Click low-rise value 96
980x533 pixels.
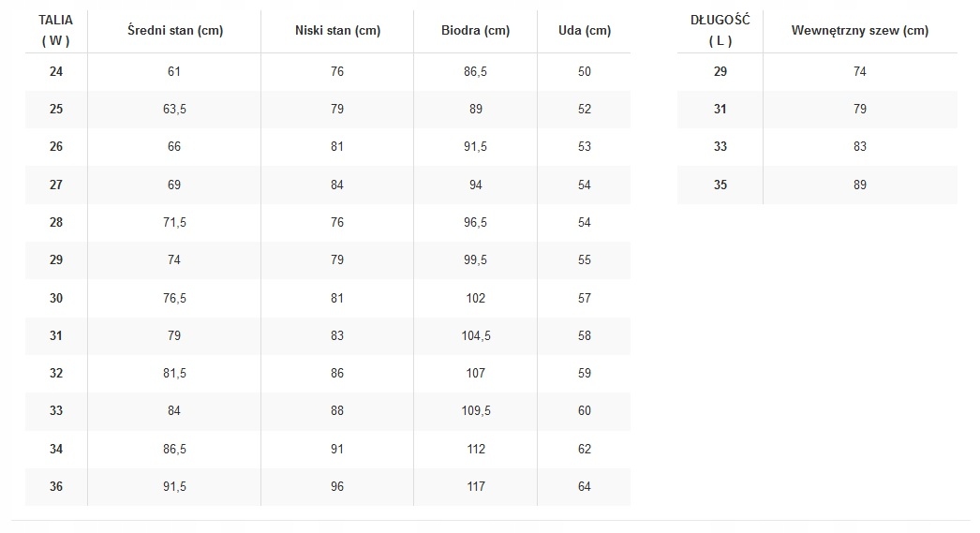point(337,487)
